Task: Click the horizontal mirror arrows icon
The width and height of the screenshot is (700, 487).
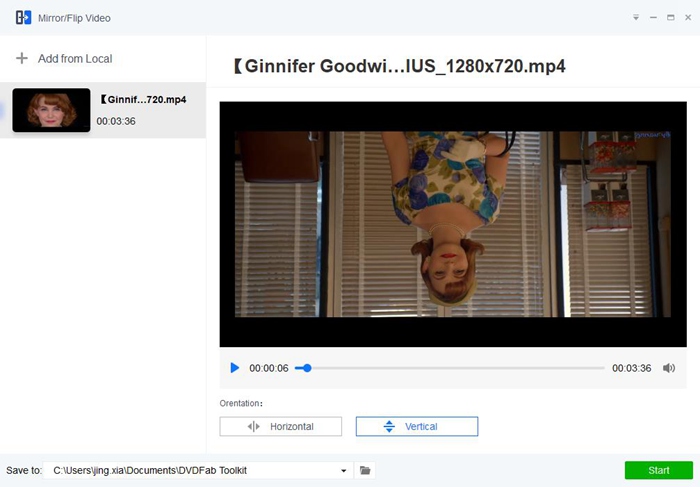Action: [253, 426]
